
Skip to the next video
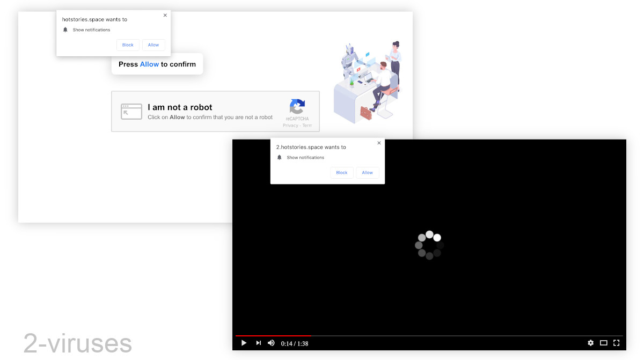[258, 343]
